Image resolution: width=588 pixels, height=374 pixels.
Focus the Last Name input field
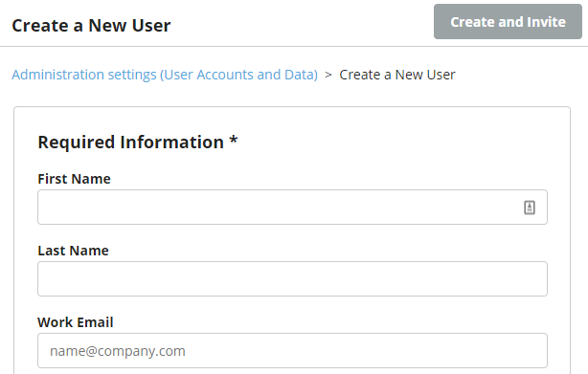pyautogui.click(x=292, y=279)
